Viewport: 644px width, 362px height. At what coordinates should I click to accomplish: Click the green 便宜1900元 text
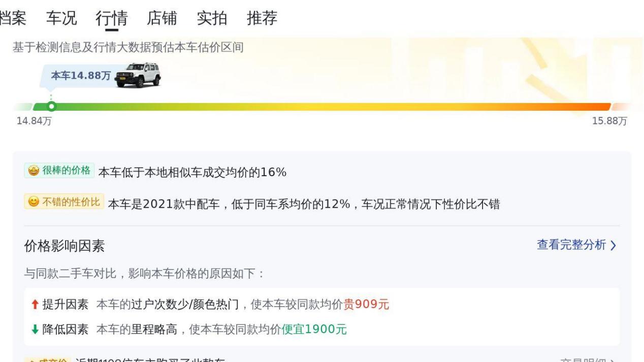[x=314, y=330]
